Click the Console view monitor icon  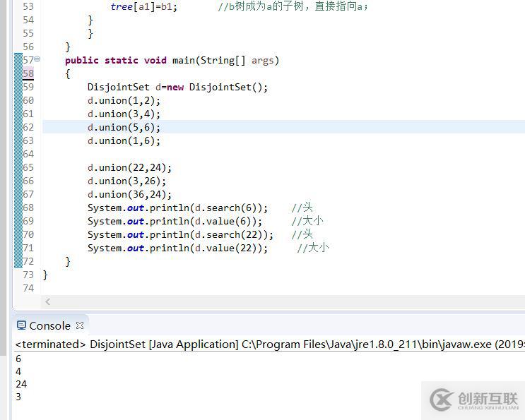(21, 325)
